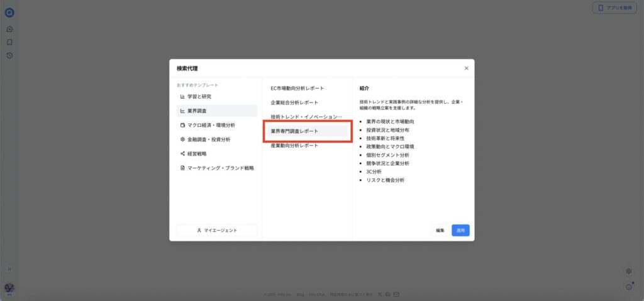Click the 投資状況と地域分布 bullet
The height and width of the screenshot is (301, 644).
(387, 130)
